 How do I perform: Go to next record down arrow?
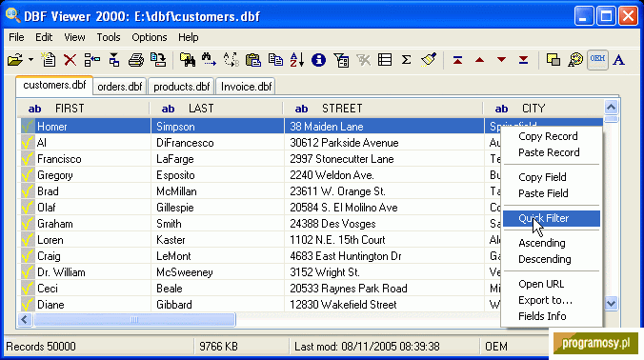(x=501, y=60)
